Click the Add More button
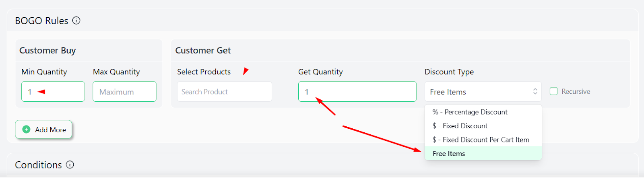 pyautogui.click(x=43, y=130)
